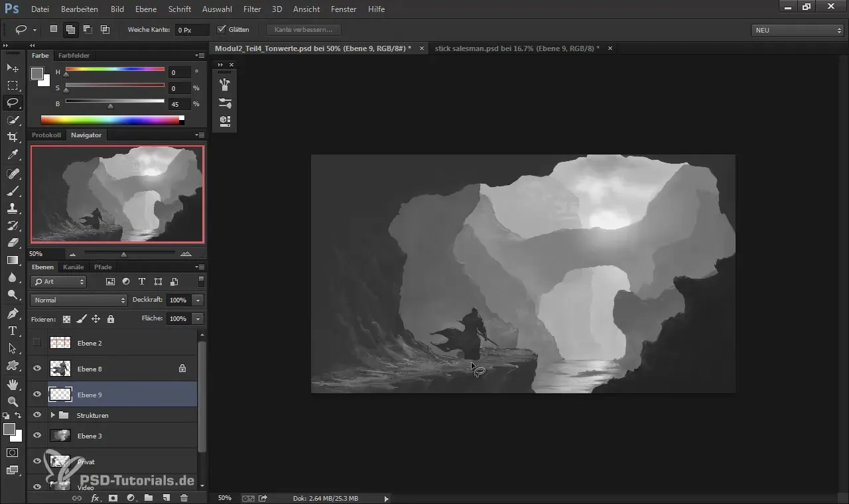Open the Datei menu
849x504 pixels.
pyautogui.click(x=40, y=9)
